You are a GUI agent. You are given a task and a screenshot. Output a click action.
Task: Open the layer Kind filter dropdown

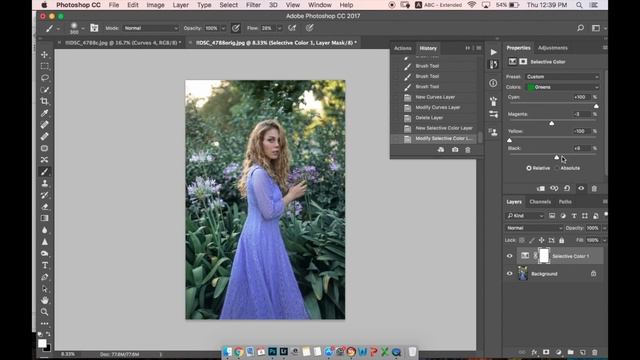point(525,216)
